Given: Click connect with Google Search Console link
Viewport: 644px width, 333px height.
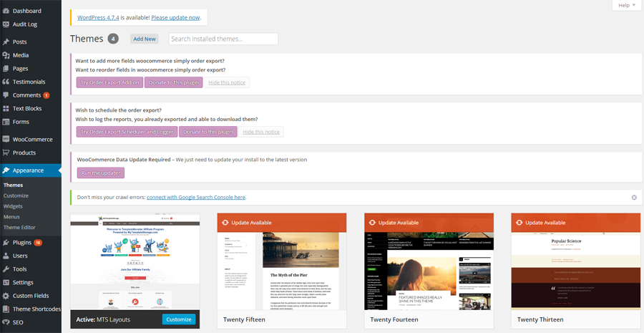Looking at the screenshot, I should pyautogui.click(x=196, y=197).
